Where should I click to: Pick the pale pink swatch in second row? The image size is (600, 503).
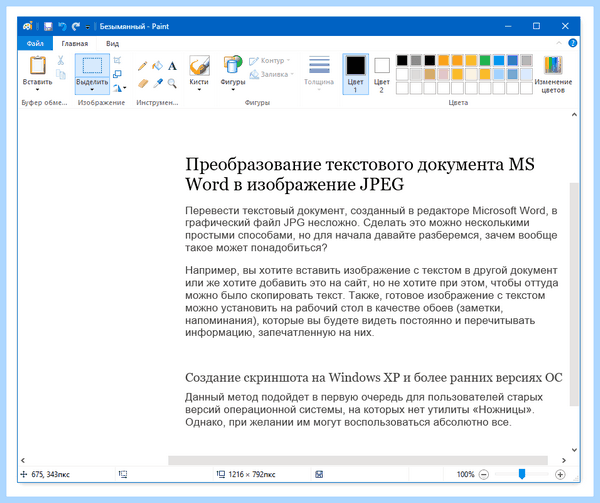coord(443,74)
